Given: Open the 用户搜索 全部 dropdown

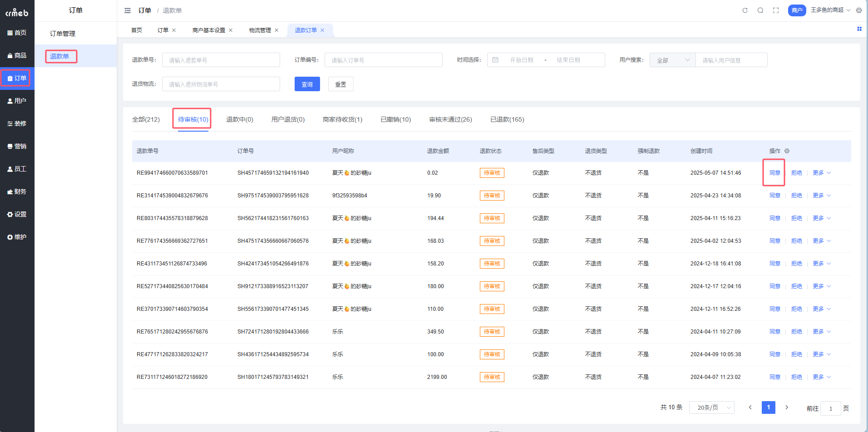Looking at the screenshot, I should pos(672,60).
